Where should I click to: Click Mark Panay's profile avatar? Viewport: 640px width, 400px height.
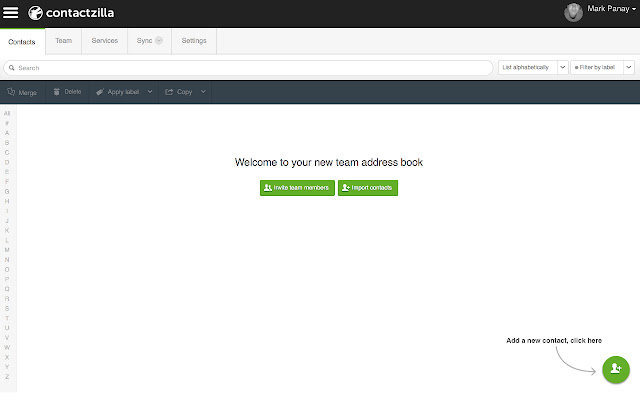(573, 12)
